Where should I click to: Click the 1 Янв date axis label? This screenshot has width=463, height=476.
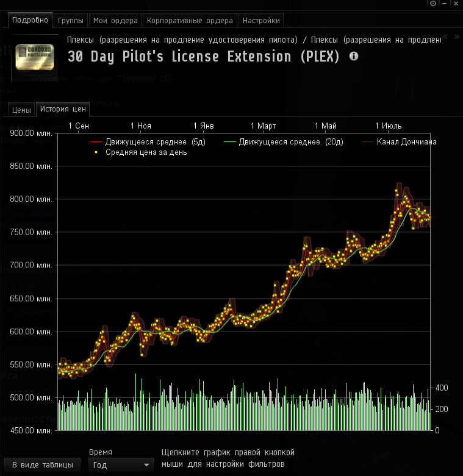point(204,126)
